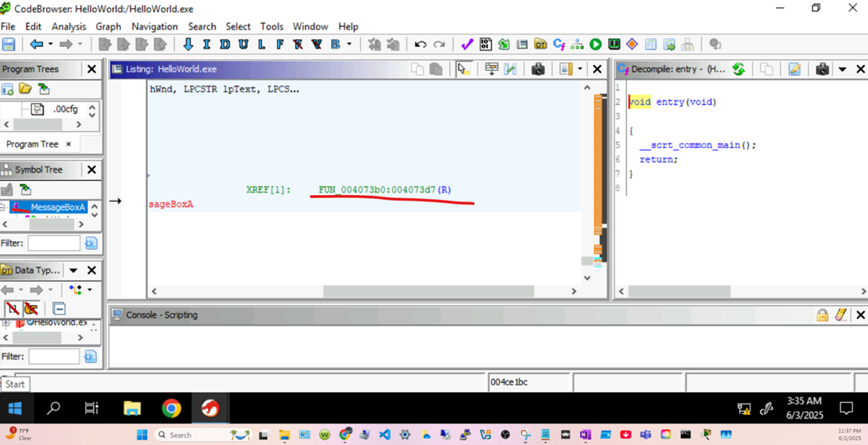Viewport: 868px width, 445px height.
Task: Open the Decompiler Cf toolbar icon
Action: 559,45
